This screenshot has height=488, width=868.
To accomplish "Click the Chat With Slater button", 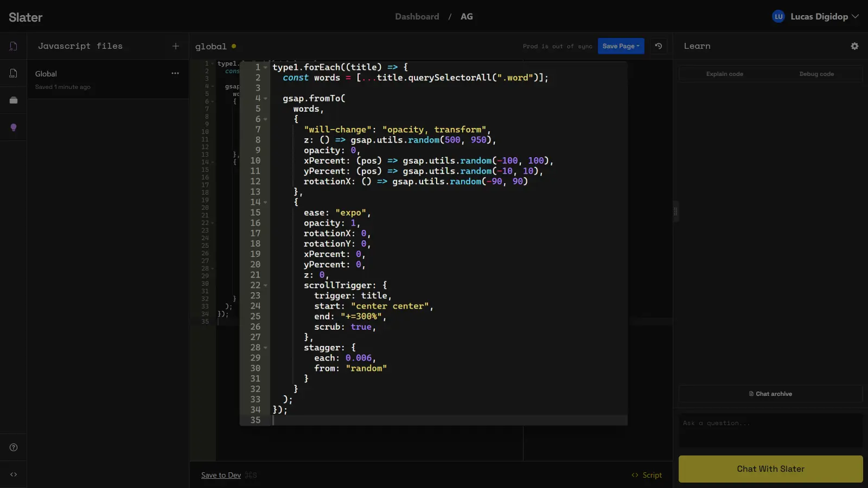I will [x=770, y=468].
